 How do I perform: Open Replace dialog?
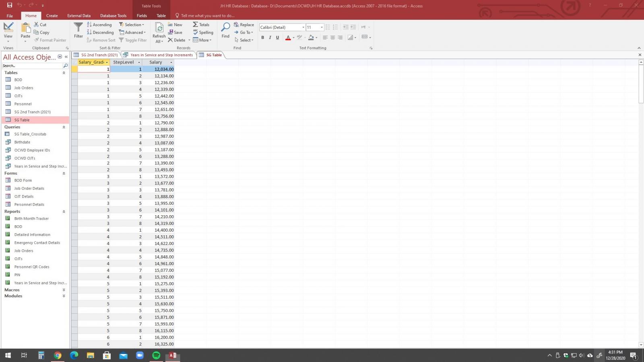point(244,25)
